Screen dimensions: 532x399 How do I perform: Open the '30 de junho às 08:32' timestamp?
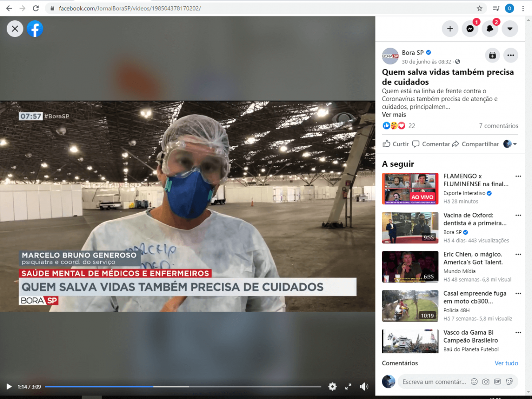click(426, 62)
